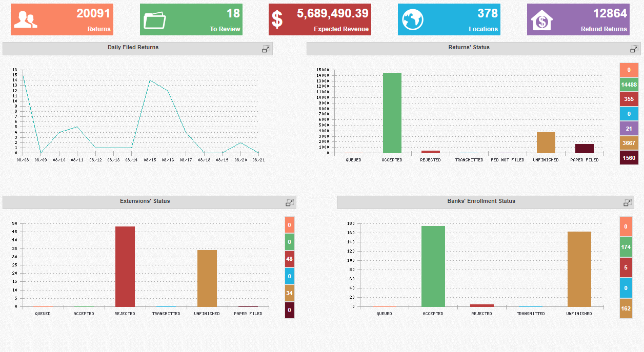
Task: Click the red 48 rejected extensions legend
Action: click(x=290, y=259)
